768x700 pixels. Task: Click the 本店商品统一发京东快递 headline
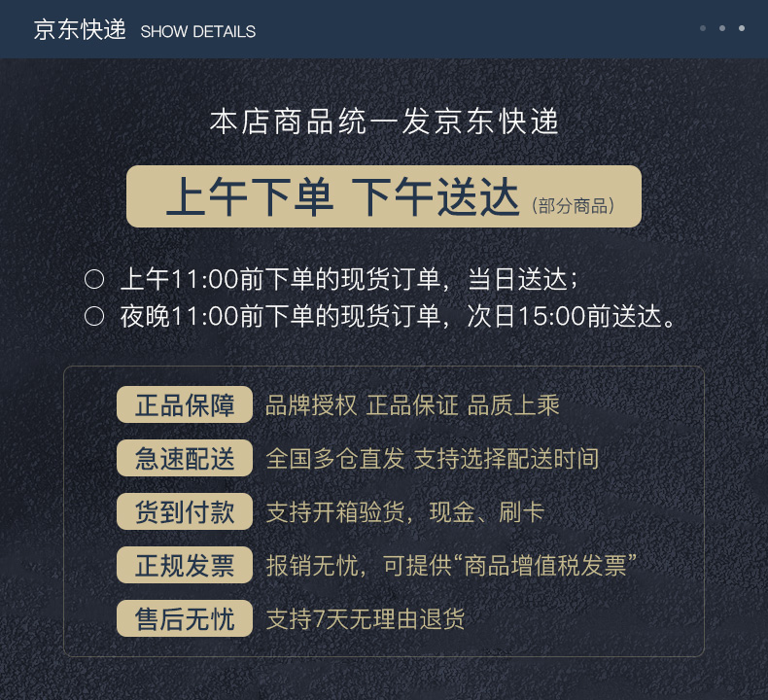[x=384, y=122]
